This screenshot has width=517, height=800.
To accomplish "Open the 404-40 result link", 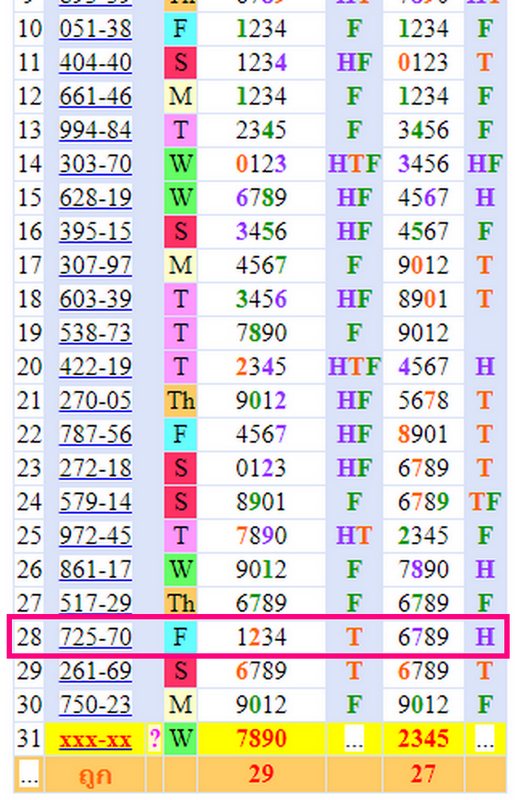I will pyautogui.click(x=95, y=62).
